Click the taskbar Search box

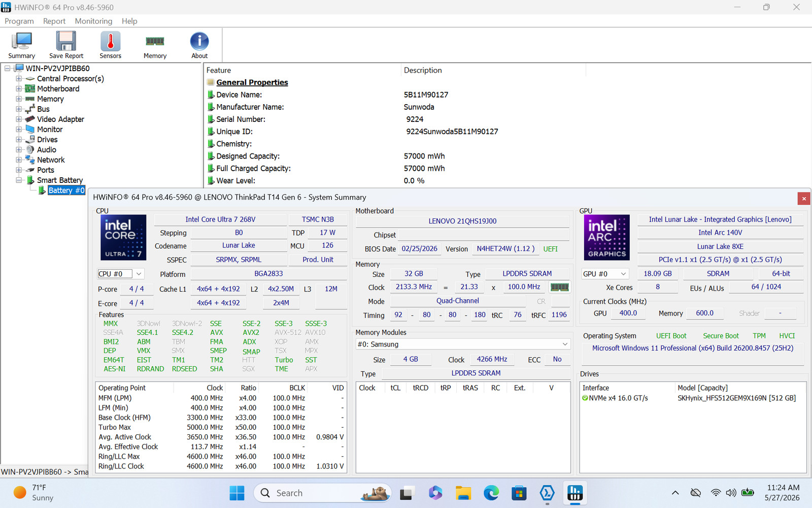(323, 493)
